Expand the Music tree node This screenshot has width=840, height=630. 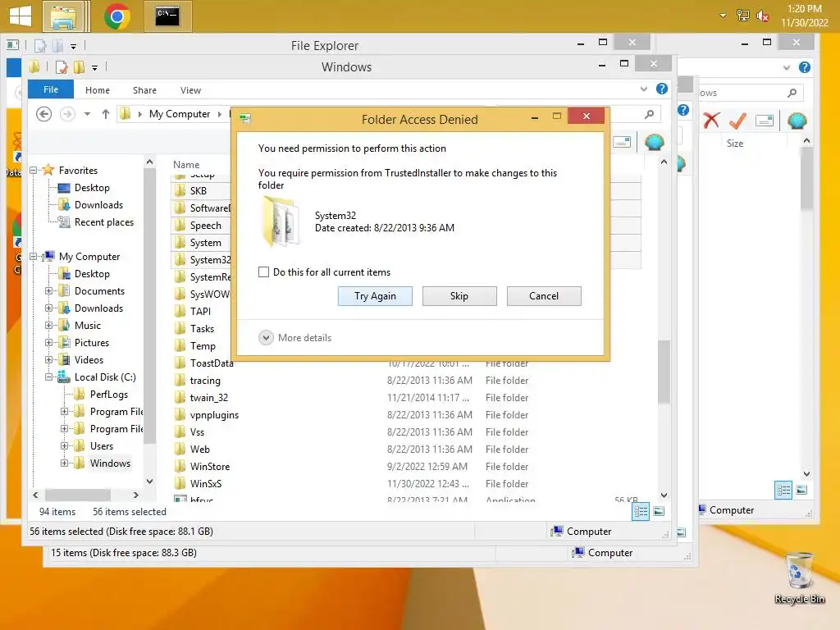point(48,325)
